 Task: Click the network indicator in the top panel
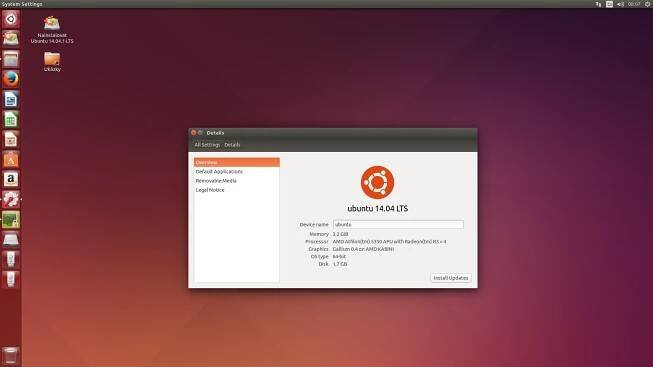coord(598,4)
